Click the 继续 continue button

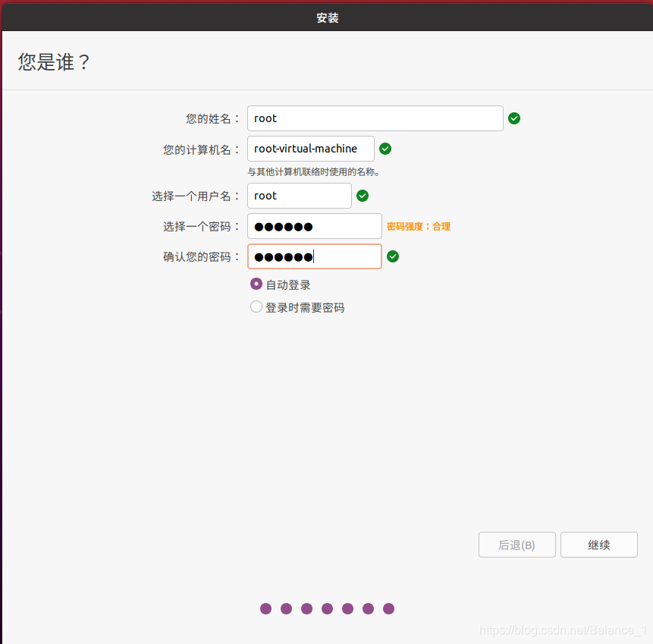tap(598, 544)
